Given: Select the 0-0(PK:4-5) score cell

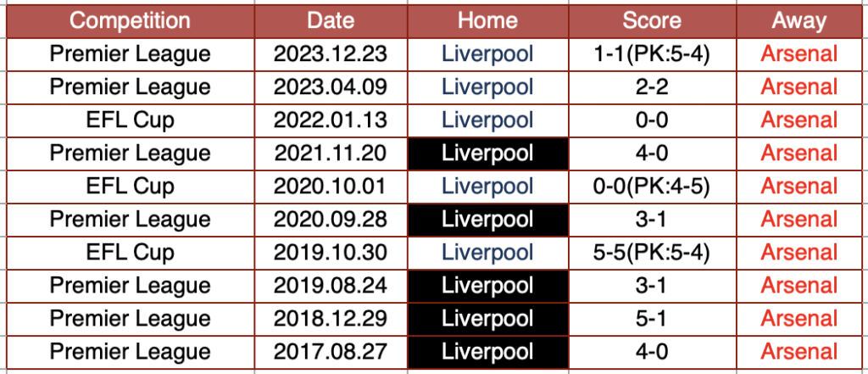Looking at the screenshot, I should click(x=652, y=187).
